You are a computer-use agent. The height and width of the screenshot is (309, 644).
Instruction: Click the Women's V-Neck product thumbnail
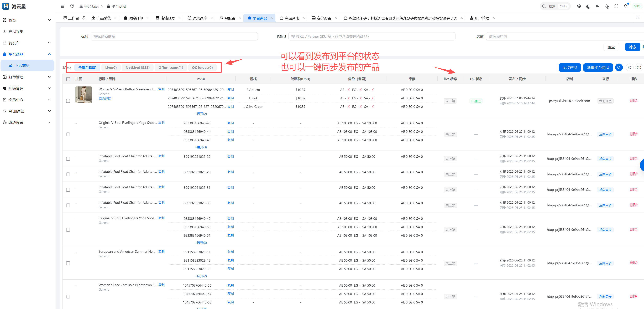83,95
